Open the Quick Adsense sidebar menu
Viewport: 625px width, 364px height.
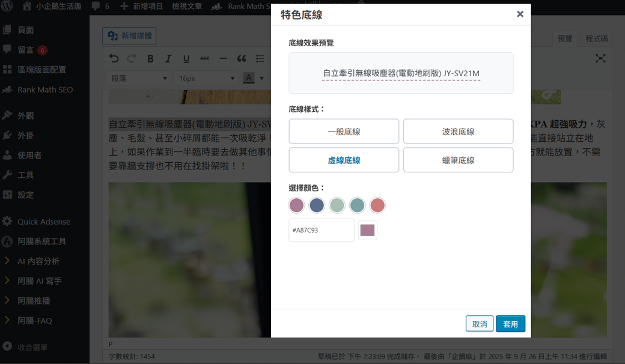[x=43, y=222]
